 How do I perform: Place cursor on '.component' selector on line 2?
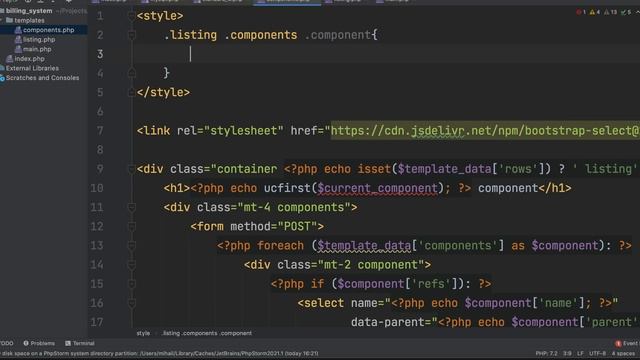coord(338,35)
